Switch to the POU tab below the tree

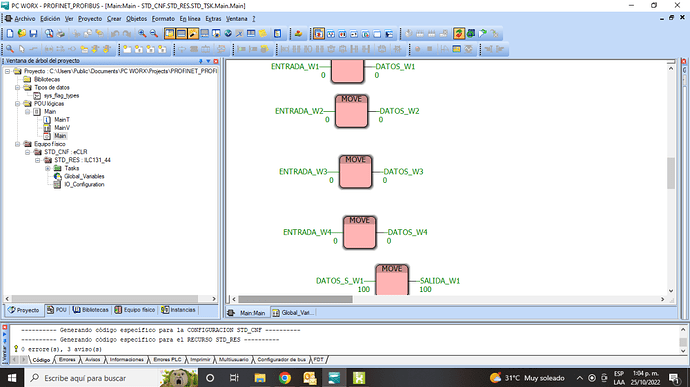[x=56, y=310]
